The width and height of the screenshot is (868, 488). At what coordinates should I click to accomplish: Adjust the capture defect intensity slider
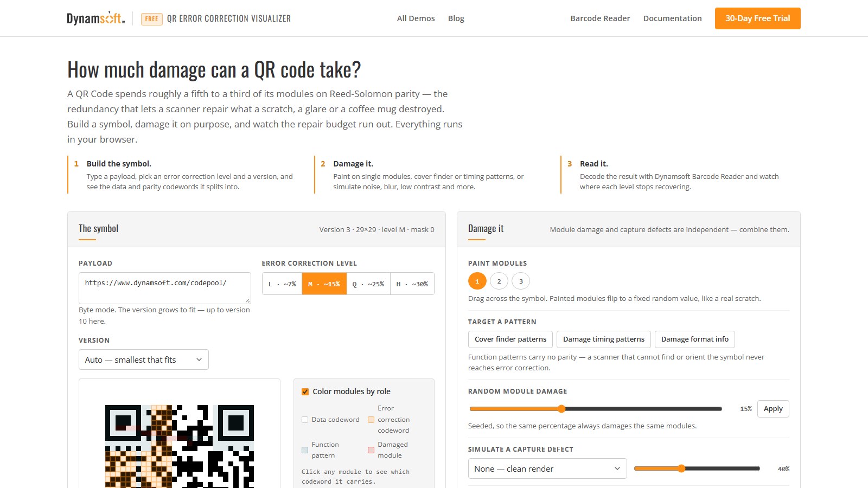(697, 468)
